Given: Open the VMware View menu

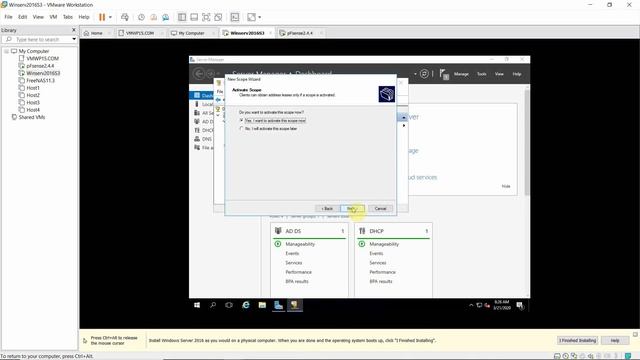Looking at the screenshot, I should (x=38, y=17).
